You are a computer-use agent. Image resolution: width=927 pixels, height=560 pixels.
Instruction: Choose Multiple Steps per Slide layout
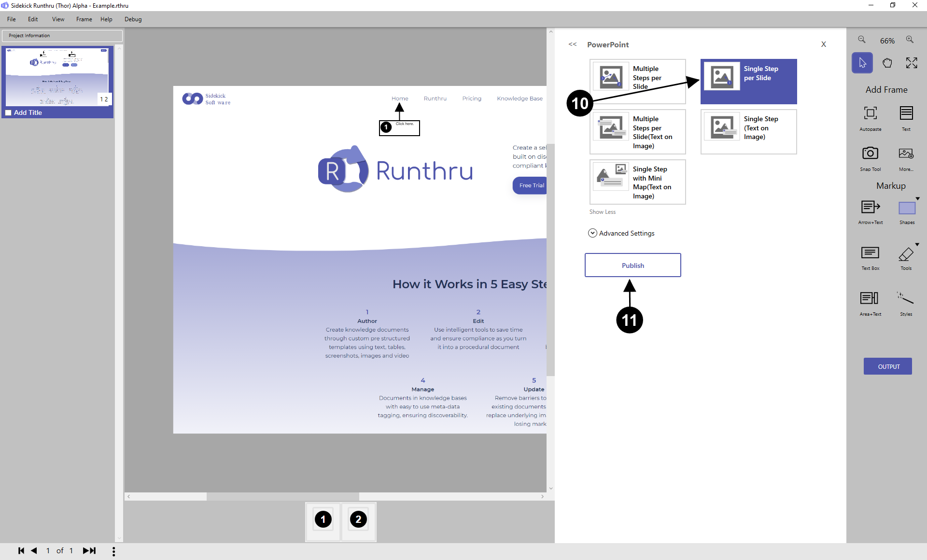[x=637, y=82]
